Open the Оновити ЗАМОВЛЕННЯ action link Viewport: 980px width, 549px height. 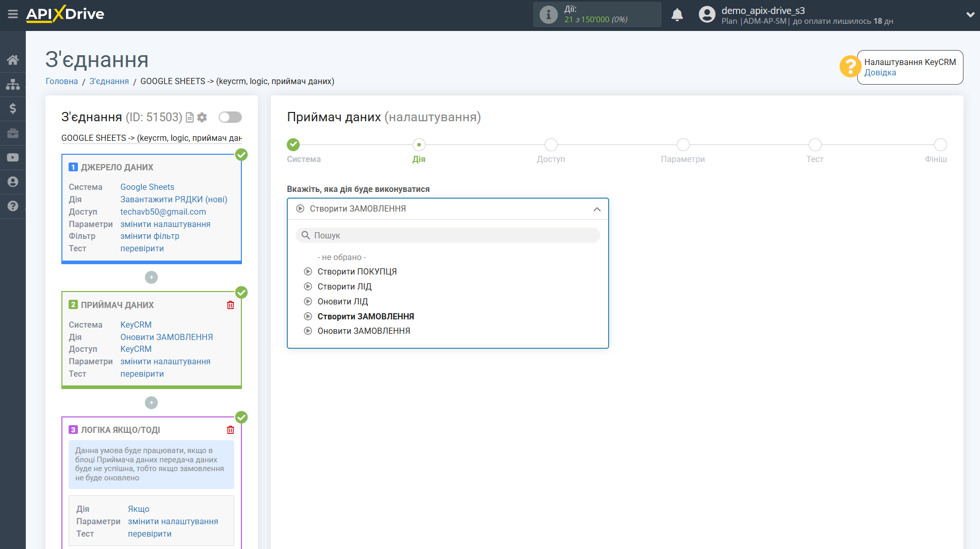click(167, 337)
